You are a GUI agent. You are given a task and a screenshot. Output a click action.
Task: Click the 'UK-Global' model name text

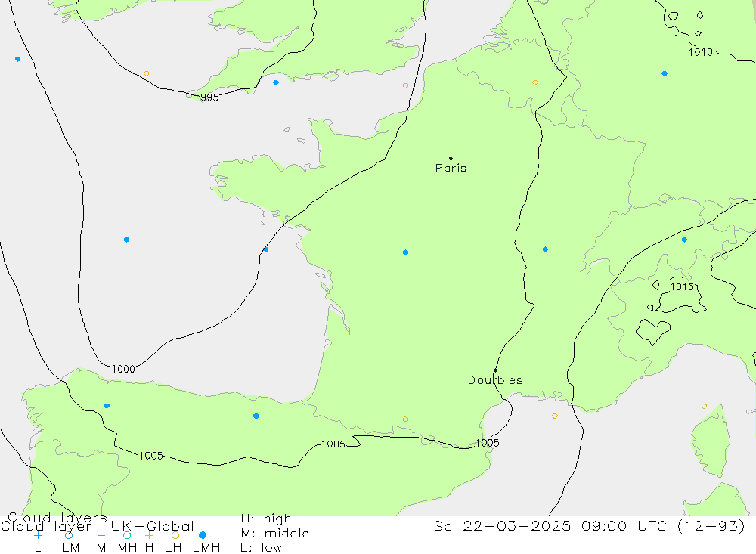click(x=153, y=525)
